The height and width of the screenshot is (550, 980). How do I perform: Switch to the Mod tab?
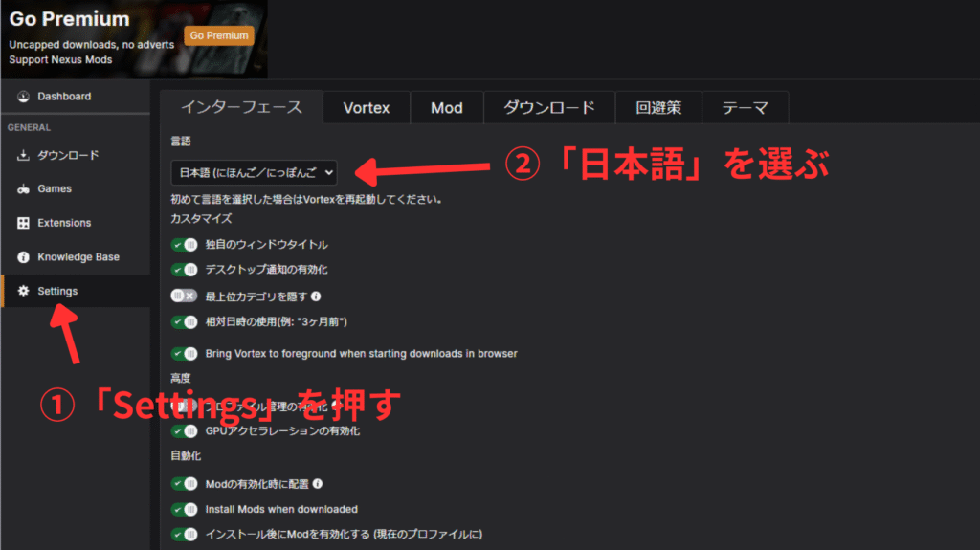(x=447, y=107)
